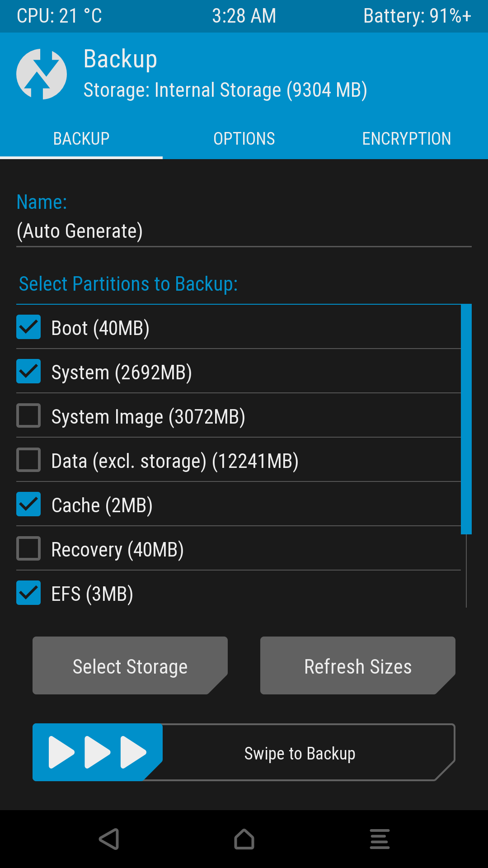Open the Encryption tab

pos(406,138)
